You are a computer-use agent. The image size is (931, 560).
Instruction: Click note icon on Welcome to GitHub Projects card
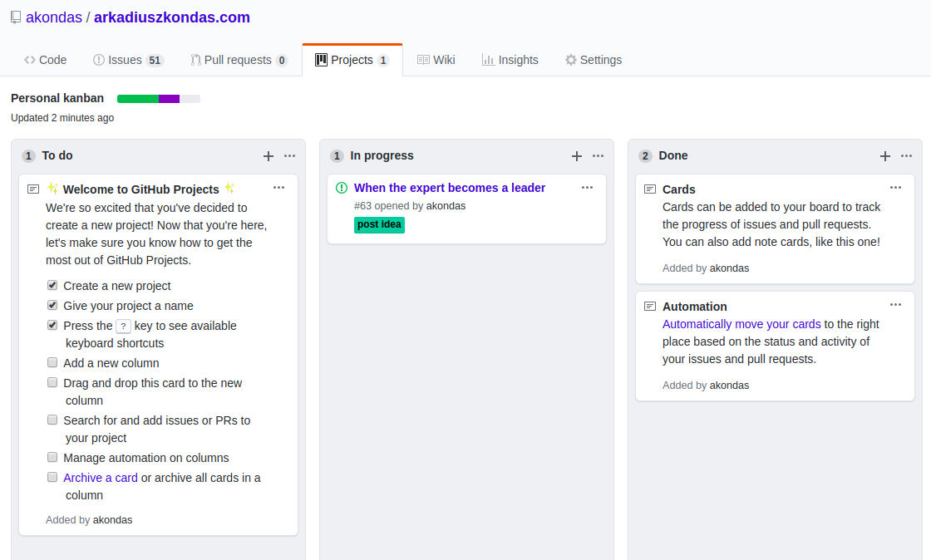click(33, 189)
